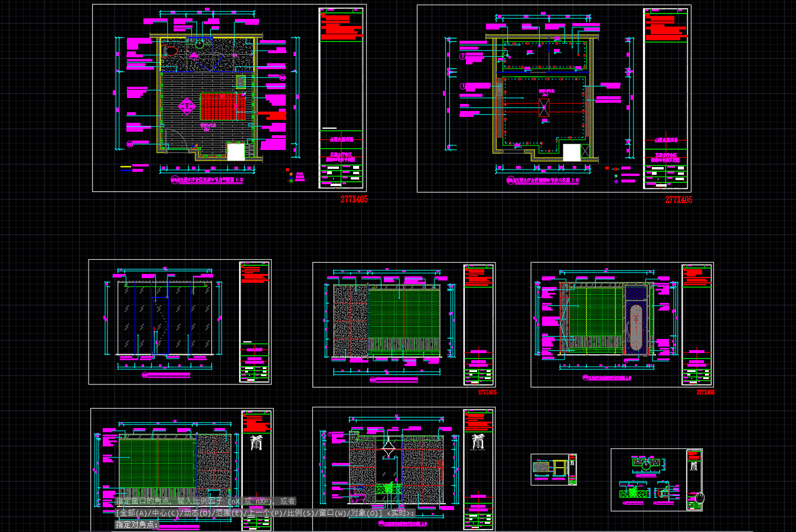Viewport: 796px width, 532px height.
Task: Click the 277X405 label under ceiling plan sheet
Action: click(x=678, y=200)
